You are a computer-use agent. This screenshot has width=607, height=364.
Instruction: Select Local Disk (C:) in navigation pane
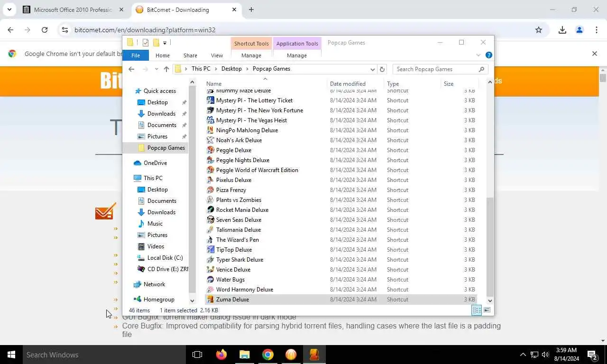pyautogui.click(x=165, y=258)
